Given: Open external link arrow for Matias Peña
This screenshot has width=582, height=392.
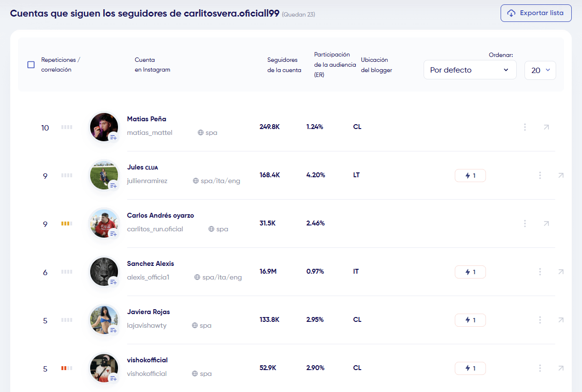Looking at the screenshot, I should click(546, 127).
